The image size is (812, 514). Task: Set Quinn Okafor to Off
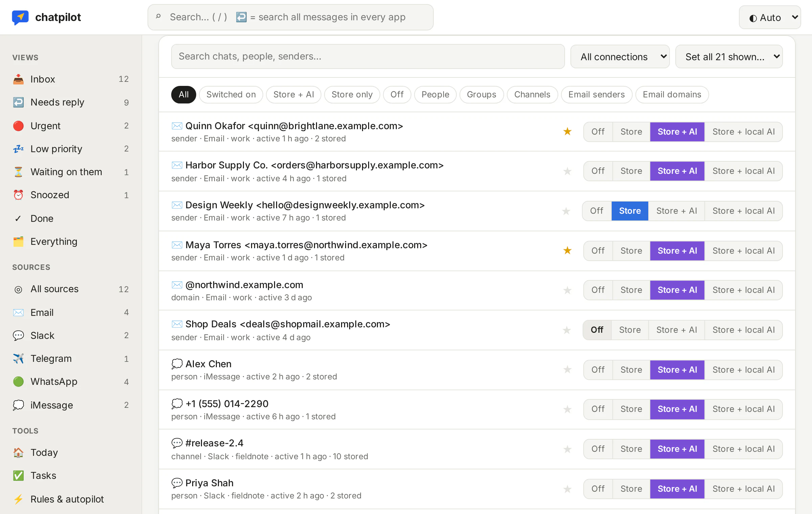click(598, 132)
